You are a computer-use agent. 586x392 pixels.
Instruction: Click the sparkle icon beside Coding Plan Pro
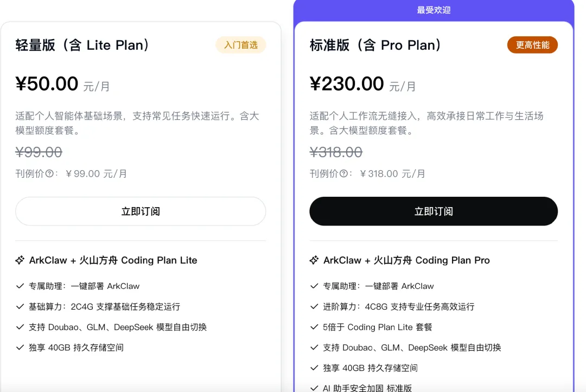[314, 260]
